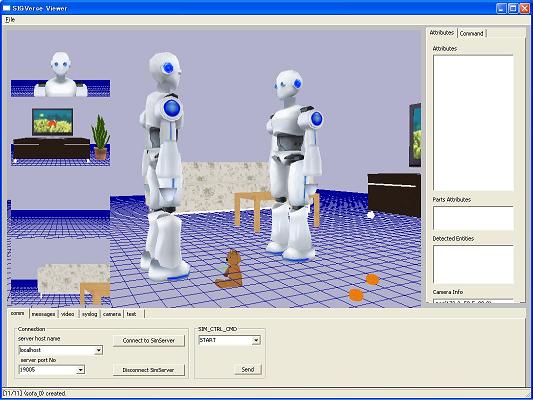Viewport: 533px width, 400px height.
Task: Click the 'server port No' label
Action: pyautogui.click(x=38, y=360)
